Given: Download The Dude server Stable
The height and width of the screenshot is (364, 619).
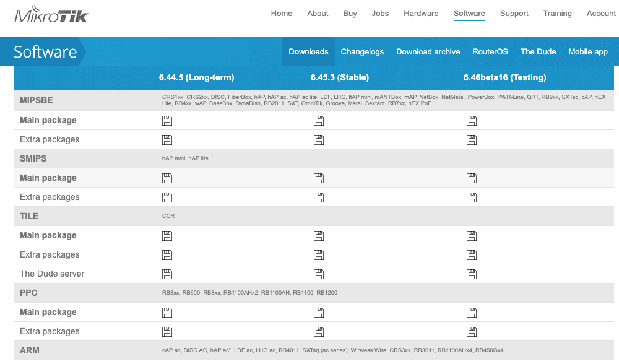Looking at the screenshot, I should [x=319, y=274].
